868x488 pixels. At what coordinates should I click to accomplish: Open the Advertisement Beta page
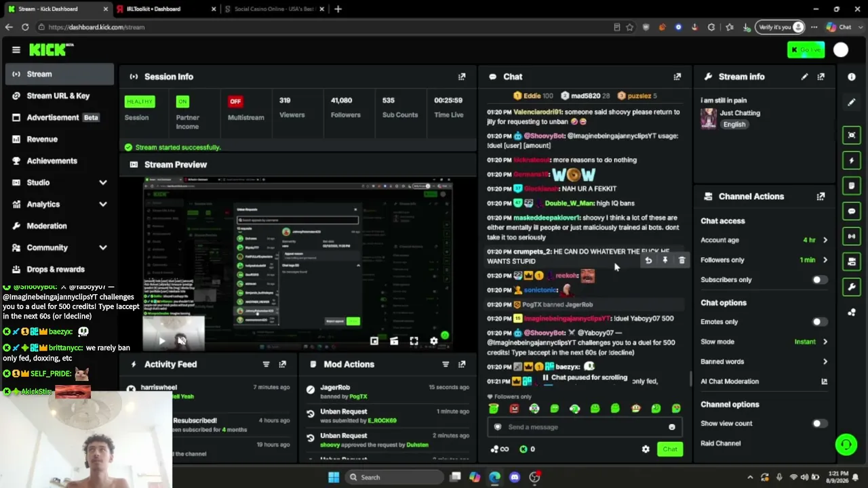60,117
